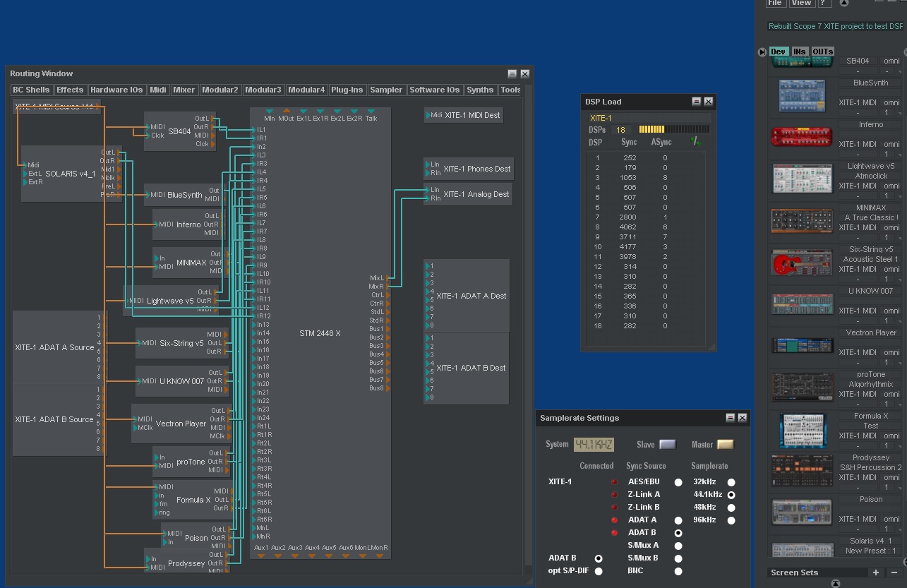
Task: Open the Prodyssey device thumbnail
Action: (x=802, y=470)
